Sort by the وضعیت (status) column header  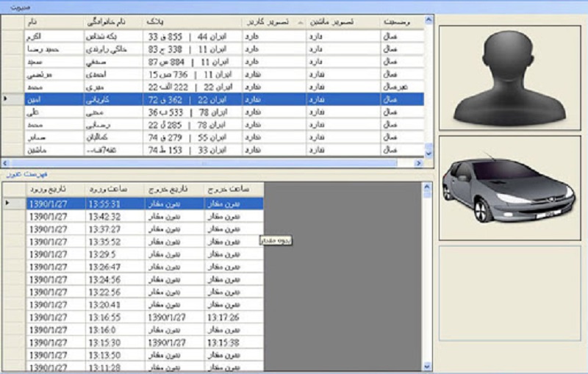[401, 21]
